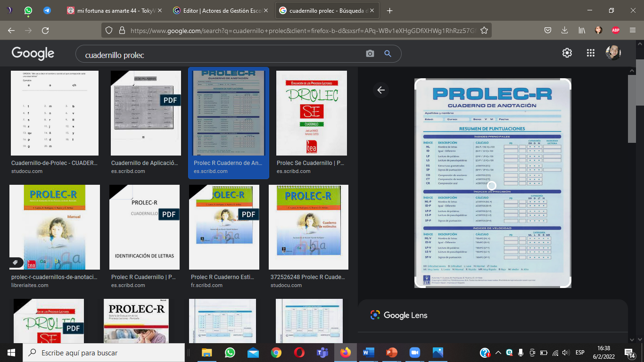
Task: Open the librerialites.com PROLEC-R manual result
Action: [x=55, y=227]
